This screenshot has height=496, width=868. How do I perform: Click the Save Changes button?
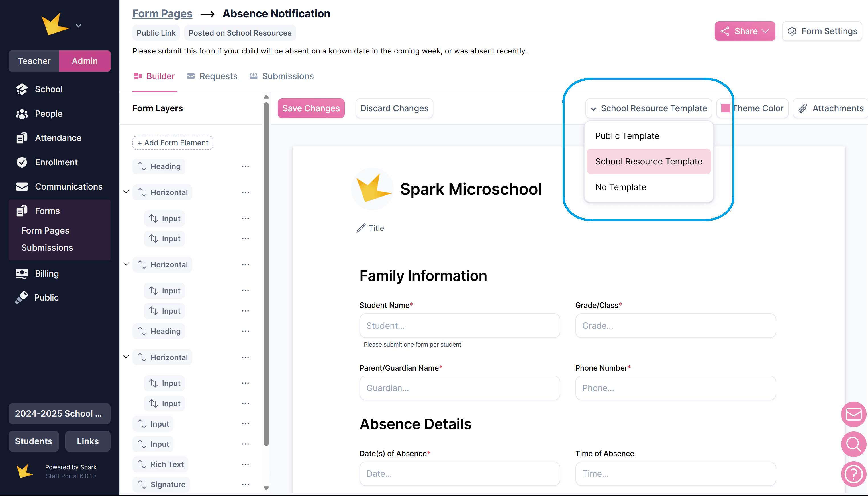[x=311, y=108]
